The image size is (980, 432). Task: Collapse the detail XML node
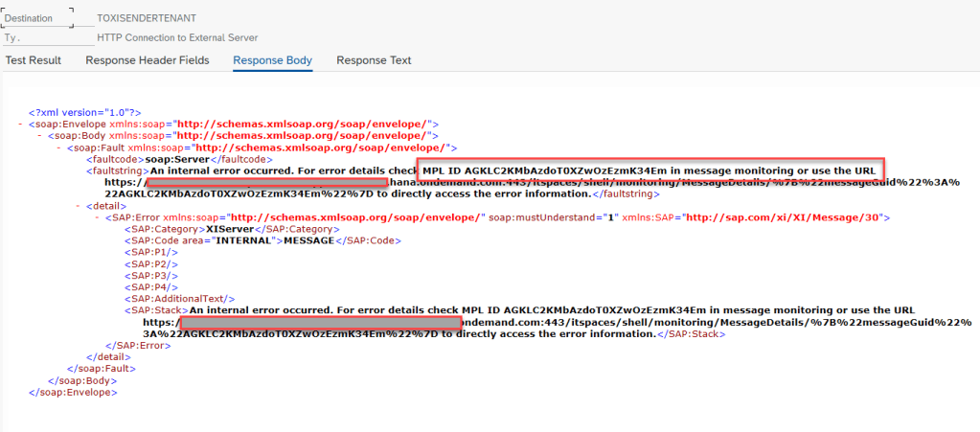click(78, 206)
